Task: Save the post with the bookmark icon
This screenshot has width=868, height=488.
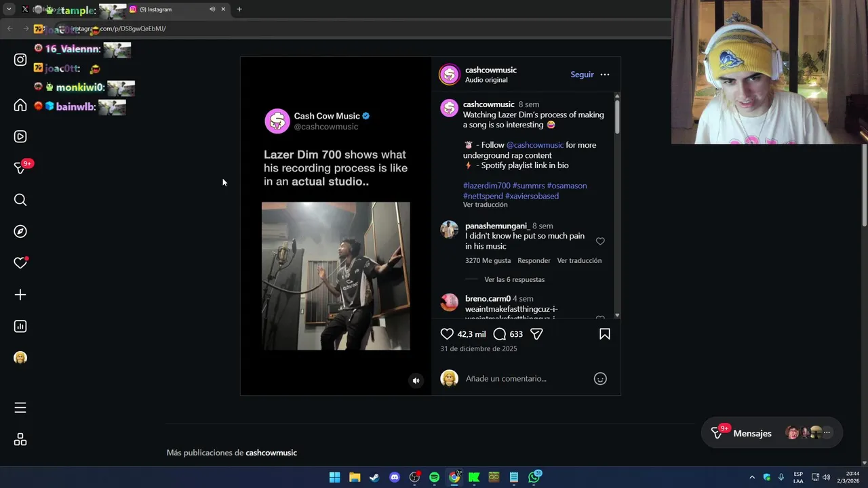Action: pos(605,334)
